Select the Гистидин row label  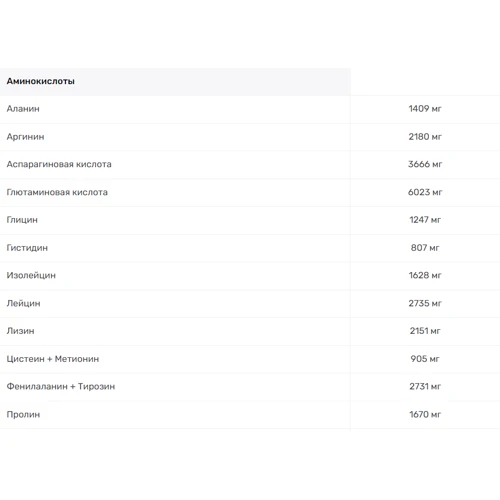click(x=27, y=248)
